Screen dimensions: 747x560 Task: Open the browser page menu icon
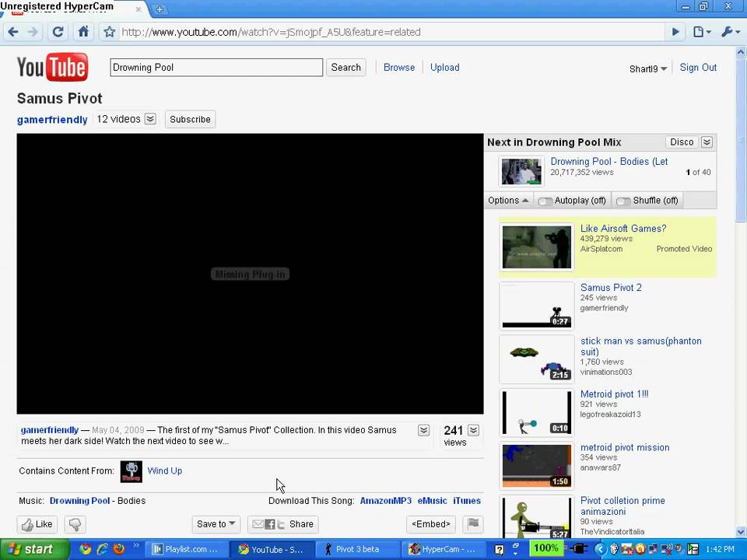(x=702, y=32)
